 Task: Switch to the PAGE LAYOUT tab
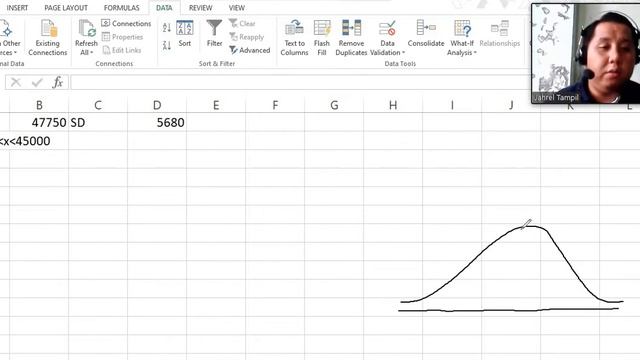66,8
